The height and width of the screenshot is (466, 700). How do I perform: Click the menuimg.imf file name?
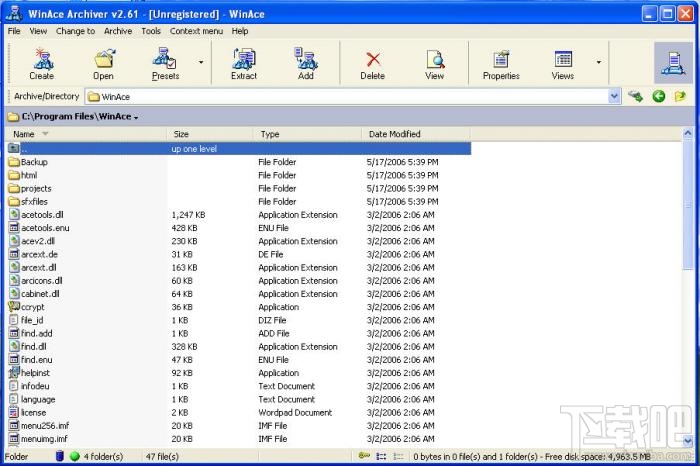coord(44,439)
